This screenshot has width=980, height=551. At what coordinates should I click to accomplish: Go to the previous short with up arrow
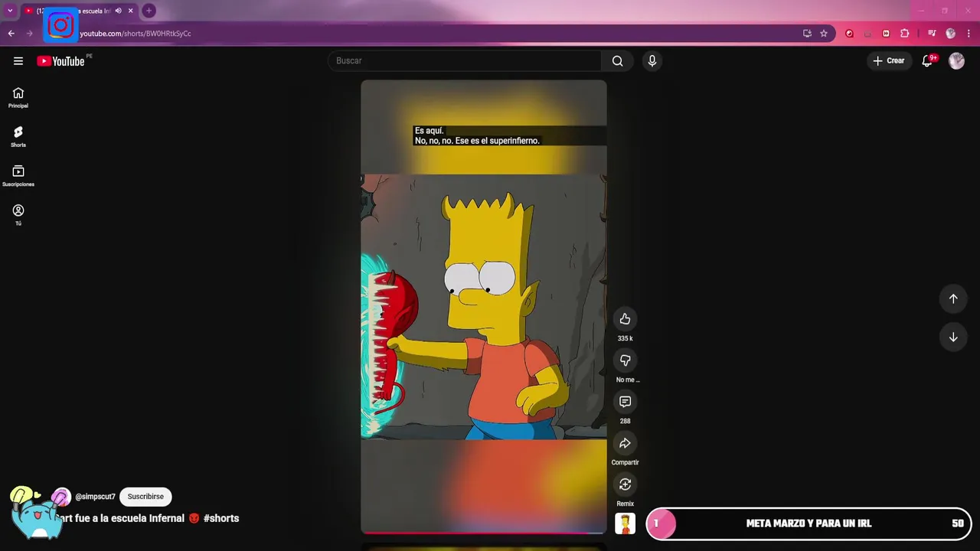[953, 299]
